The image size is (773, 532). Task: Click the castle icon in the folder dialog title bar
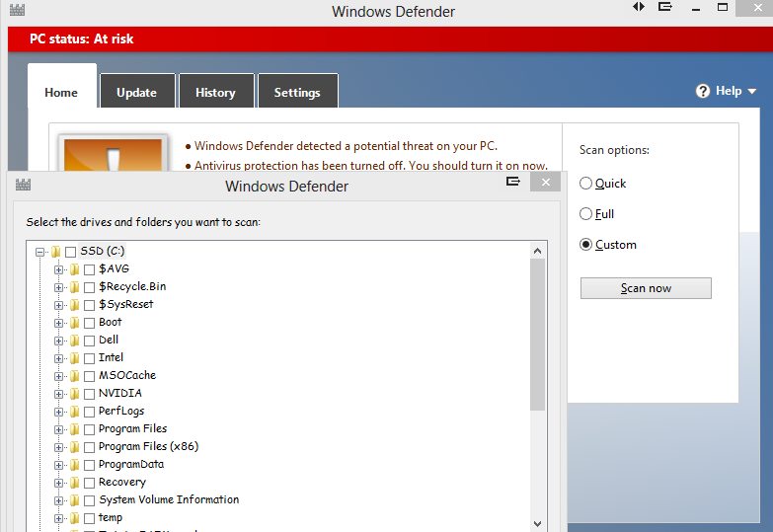pos(23,185)
